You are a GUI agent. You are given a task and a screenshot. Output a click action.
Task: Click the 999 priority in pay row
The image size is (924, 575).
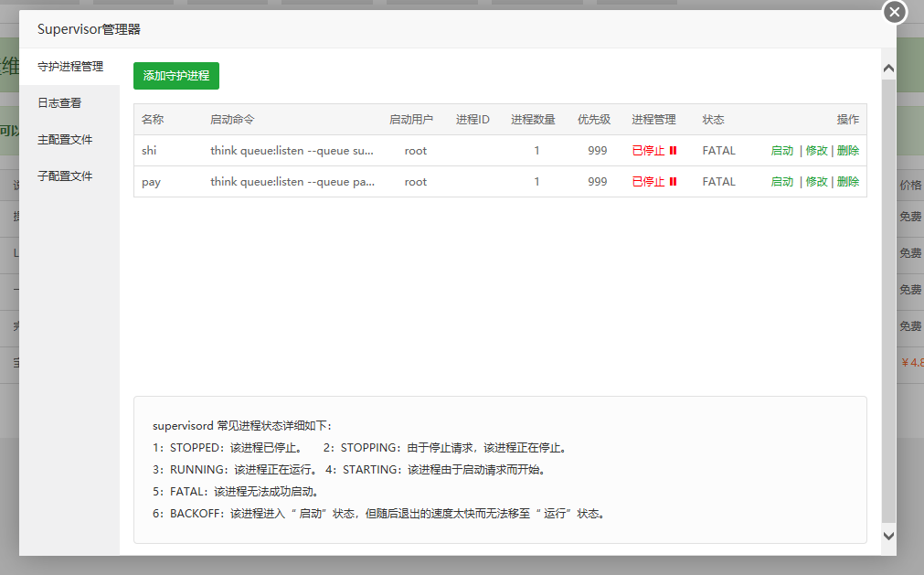pyautogui.click(x=597, y=182)
